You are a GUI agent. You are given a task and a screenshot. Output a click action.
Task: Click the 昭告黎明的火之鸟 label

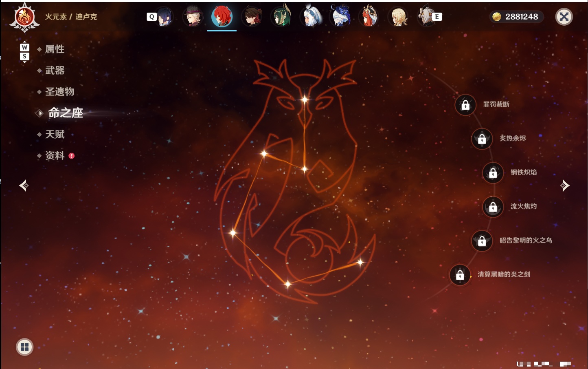click(x=526, y=240)
